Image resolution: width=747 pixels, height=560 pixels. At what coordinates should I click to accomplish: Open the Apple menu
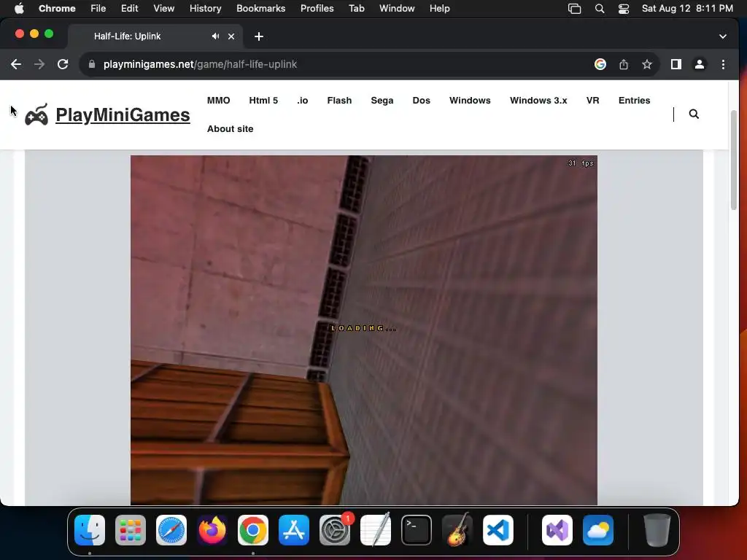[x=19, y=9]
